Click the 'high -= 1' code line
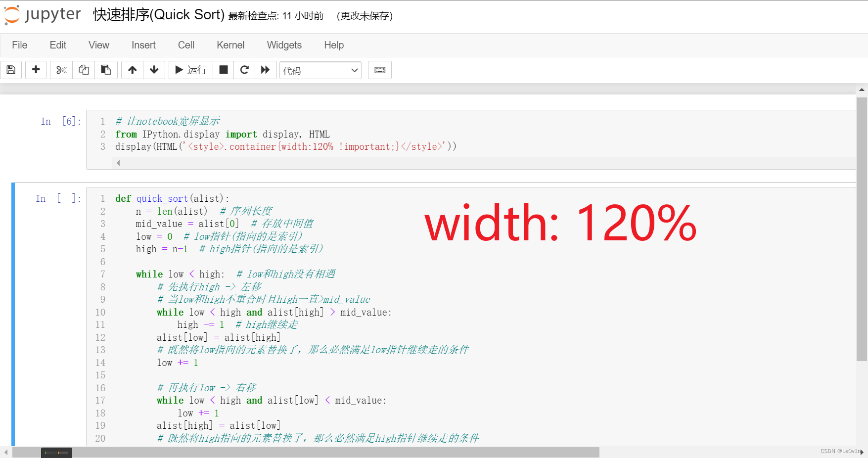 click(237, 324)
